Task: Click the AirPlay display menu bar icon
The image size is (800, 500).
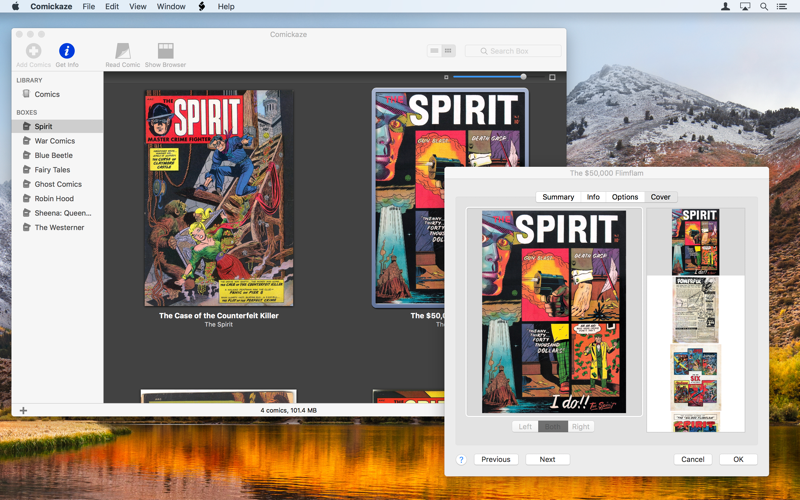Action: 745,6
